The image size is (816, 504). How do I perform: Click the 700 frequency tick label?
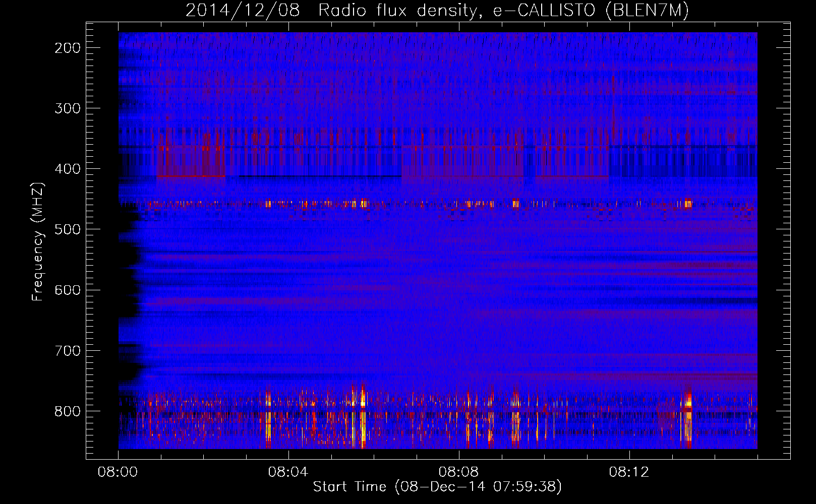click(68, 351)
